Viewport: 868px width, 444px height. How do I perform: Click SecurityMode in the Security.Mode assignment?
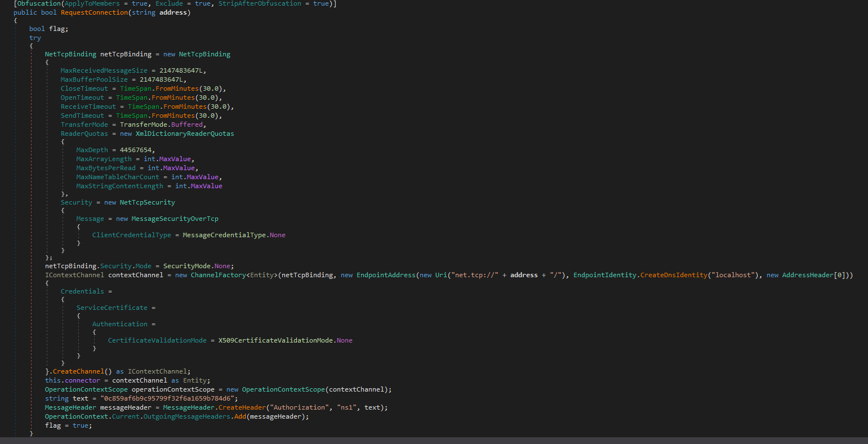click(x=187, y=266)
